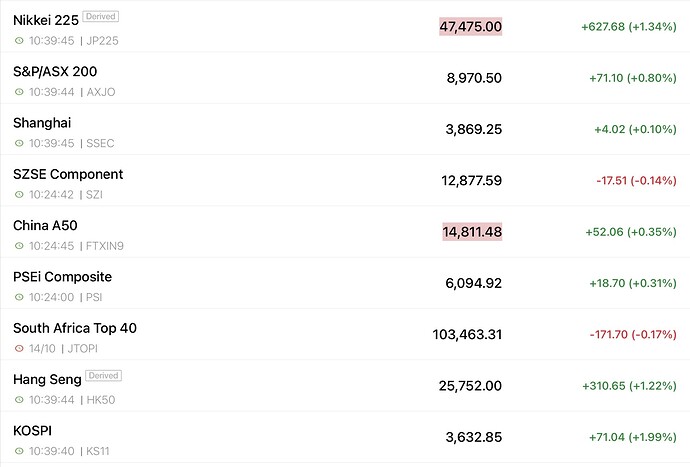690x467 pixels.
Task: Click the clock icon under S&P/ASX 200
Action: [x=19, y=92]
